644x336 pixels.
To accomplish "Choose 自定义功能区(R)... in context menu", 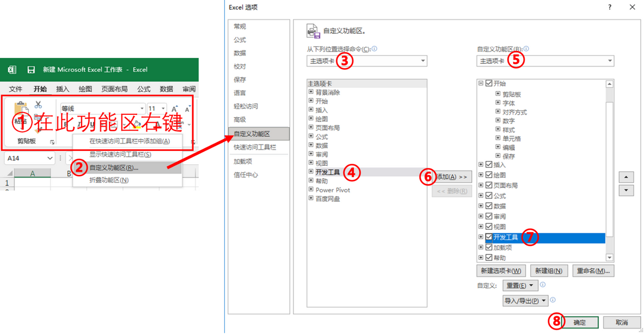I will (128, 167).
